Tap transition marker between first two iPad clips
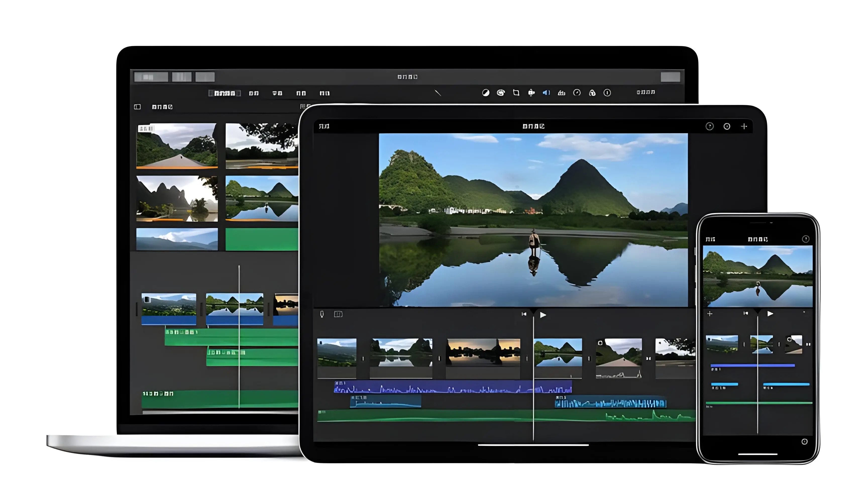This screenshot has width=868, height=502. (363, 358)
